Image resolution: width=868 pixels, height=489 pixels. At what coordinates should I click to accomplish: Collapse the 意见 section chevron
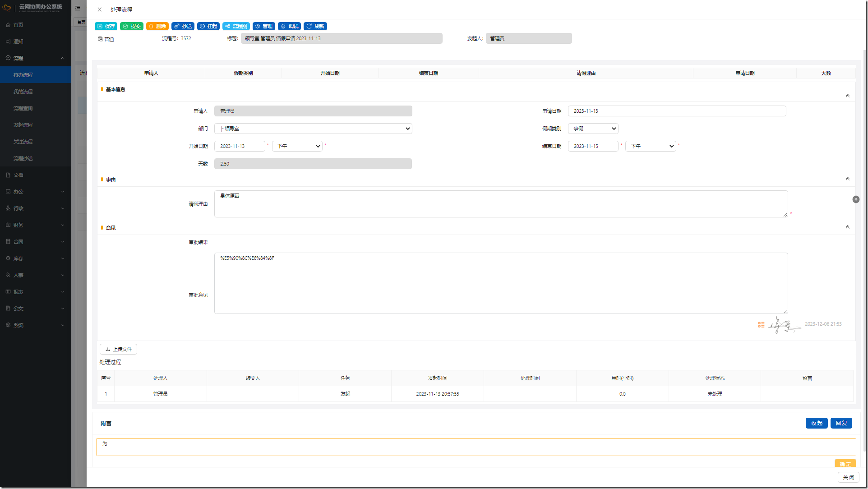point(847,227)
